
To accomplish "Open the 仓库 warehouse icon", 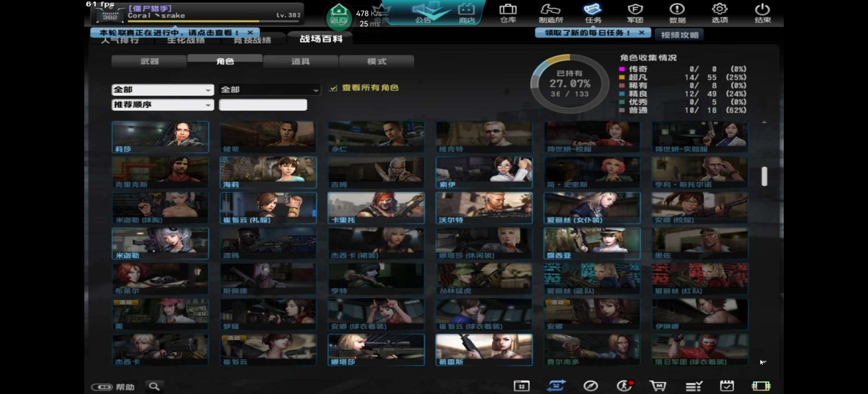I will pos(508,13).
